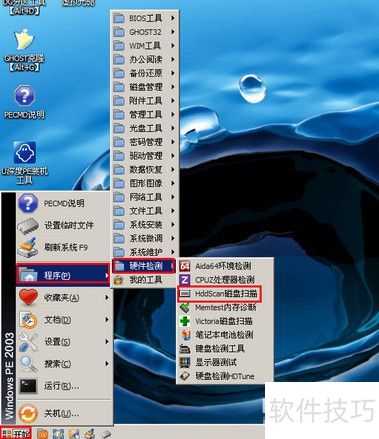Open the 文件工具 menu entry
Image resolution: width=379 pixels, height=439 pixels.
145,211
